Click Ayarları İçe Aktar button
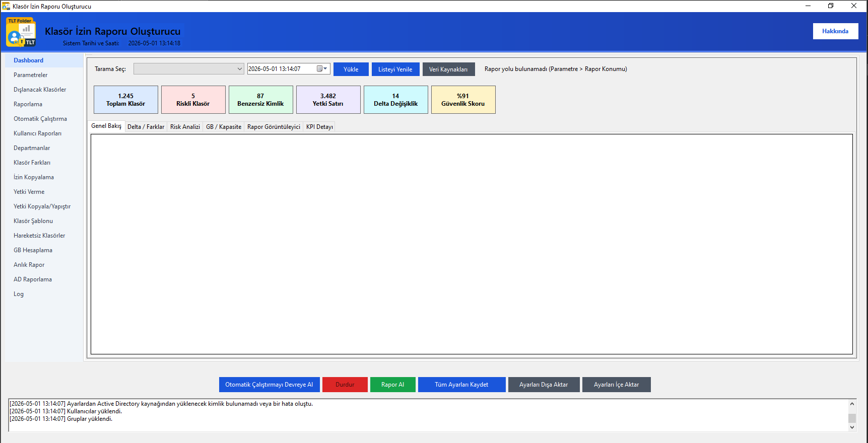 [x=616, y=385]
